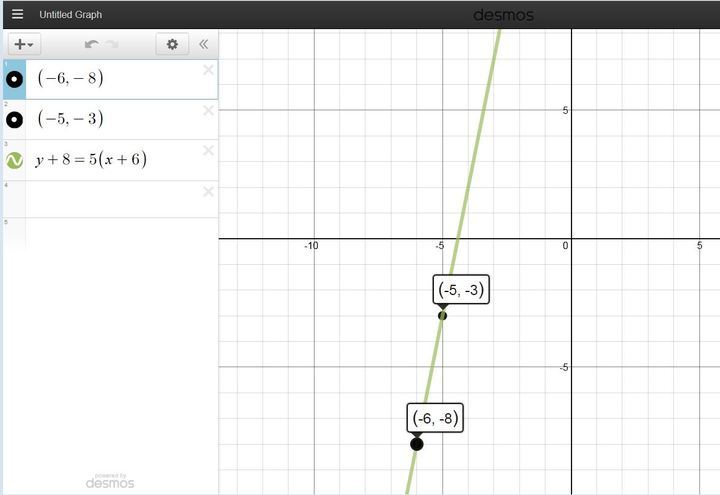
Task: Remove the y + 8 = 5(x + 6) expression
Action: 208,151
